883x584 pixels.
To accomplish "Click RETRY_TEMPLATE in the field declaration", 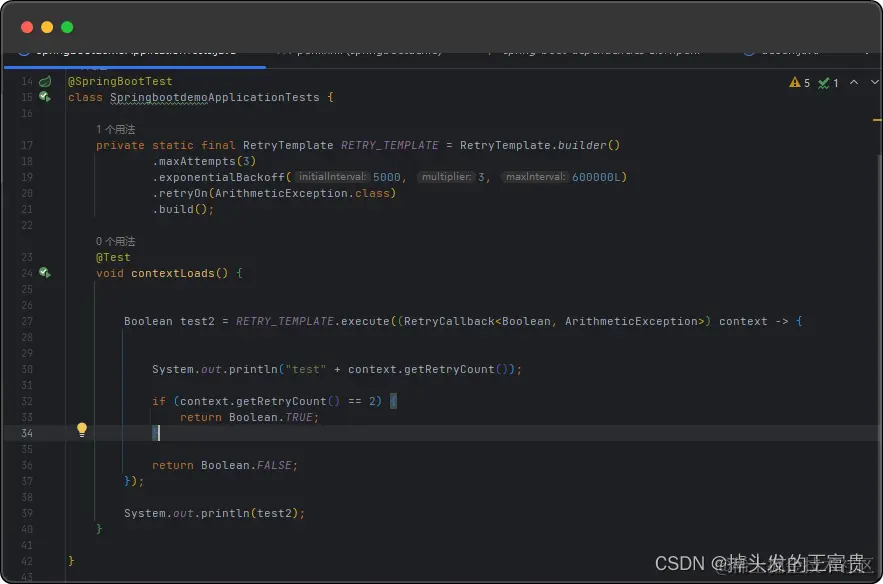I will click(x=389, y=145).
